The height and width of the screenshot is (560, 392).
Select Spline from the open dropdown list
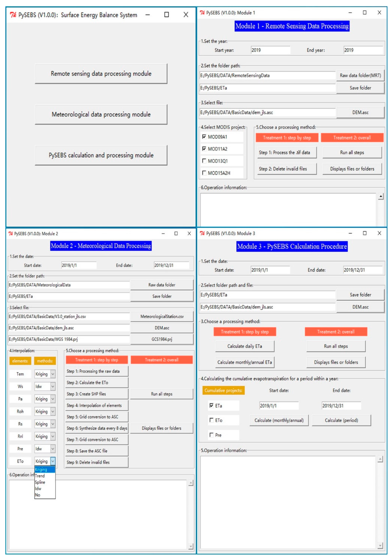(x=40, y=482)
